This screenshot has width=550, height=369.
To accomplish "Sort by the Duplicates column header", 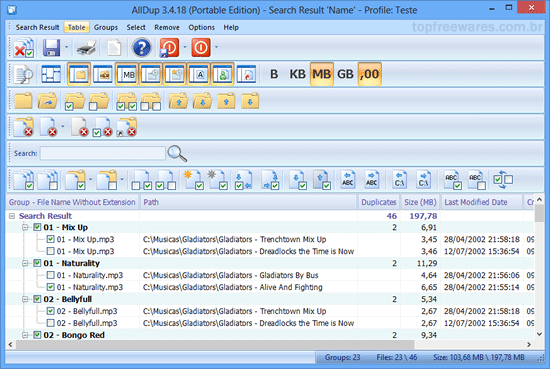I will (378, 202).
